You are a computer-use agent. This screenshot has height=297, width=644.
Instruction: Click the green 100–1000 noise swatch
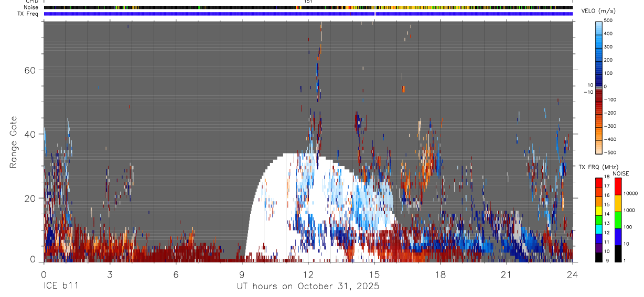click(x=618, y=220)
